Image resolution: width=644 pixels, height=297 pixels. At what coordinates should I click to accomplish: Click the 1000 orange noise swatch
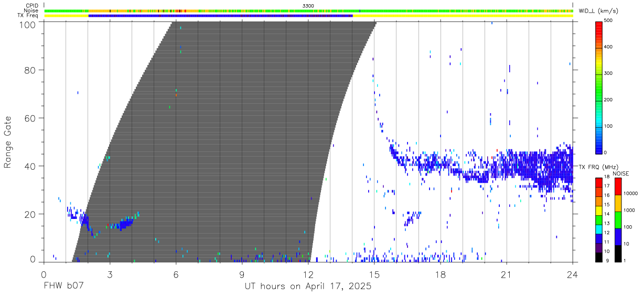[618, 203]
